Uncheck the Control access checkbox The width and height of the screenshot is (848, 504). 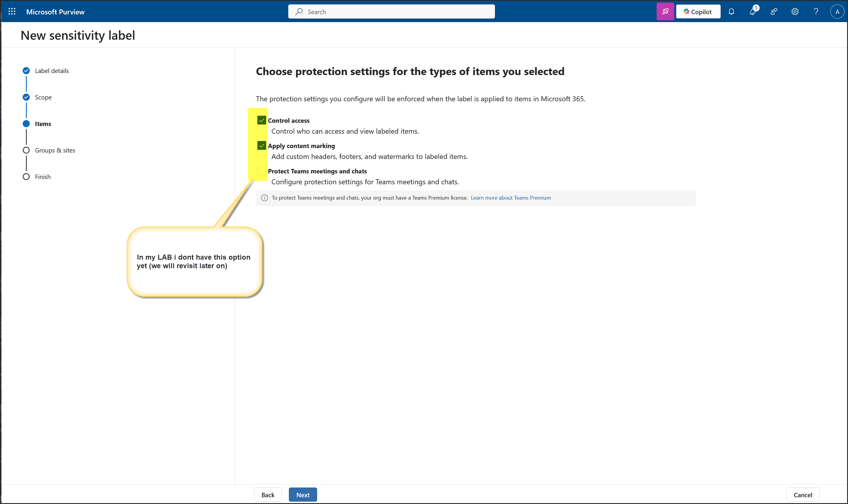click(261, 120)
